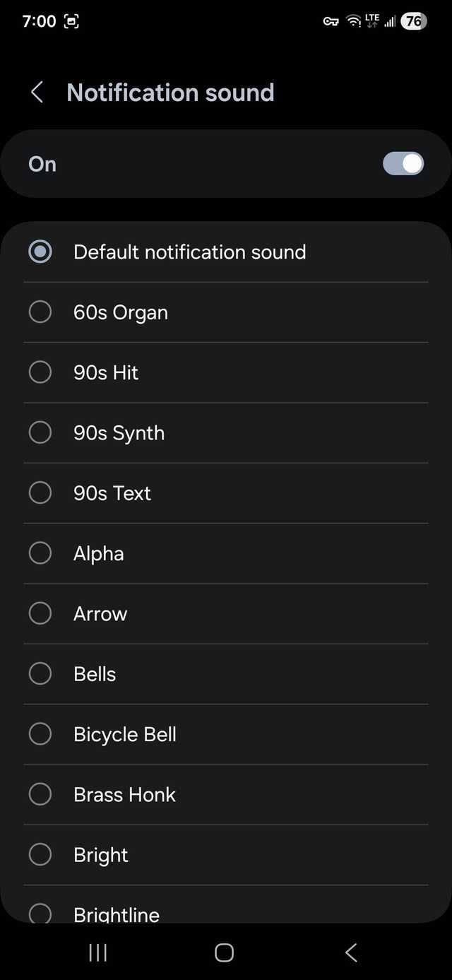
Task: Open recent apps from navigation bar
Action: (x=98, y=952)
